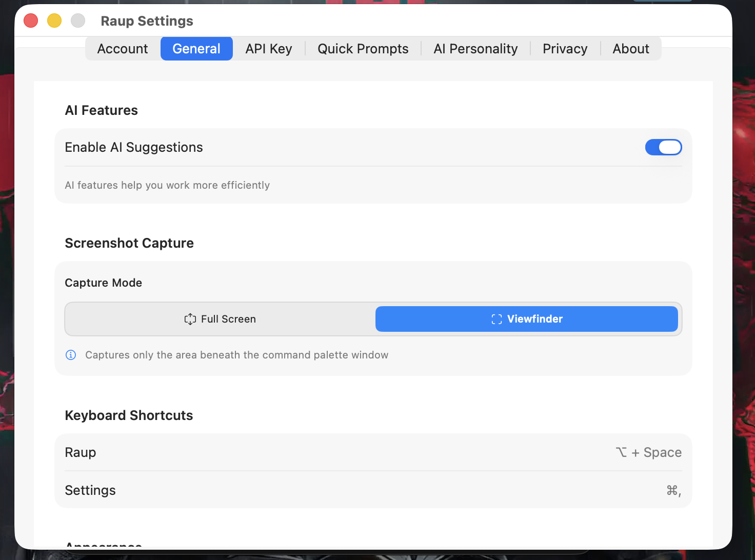The height and width of the screenshot is (560, 755).
Task: Toggle Enable AI Suggestions switch
Action: click(663, 147)
